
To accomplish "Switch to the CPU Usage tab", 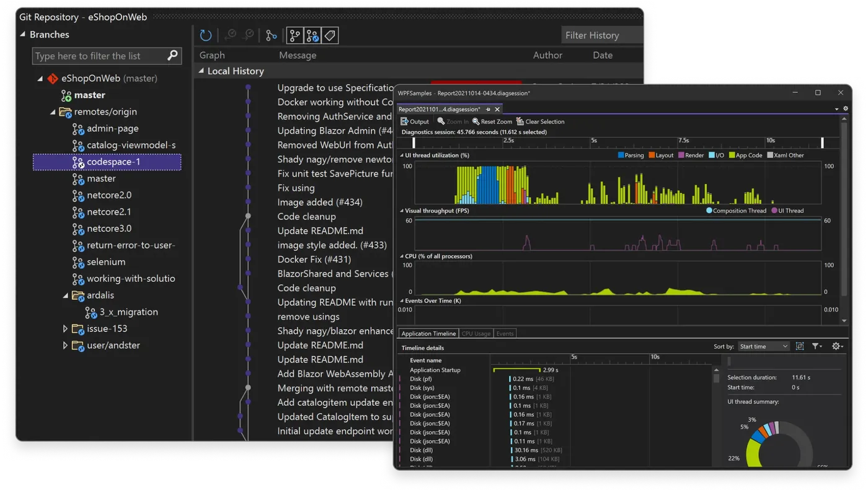I will [476, 333].
